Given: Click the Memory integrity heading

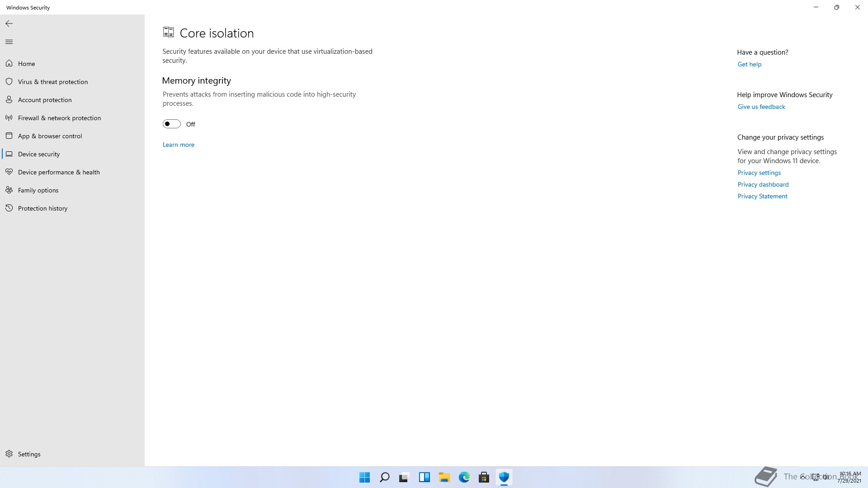Looking at the screenshot, I should tap(196, 80).
